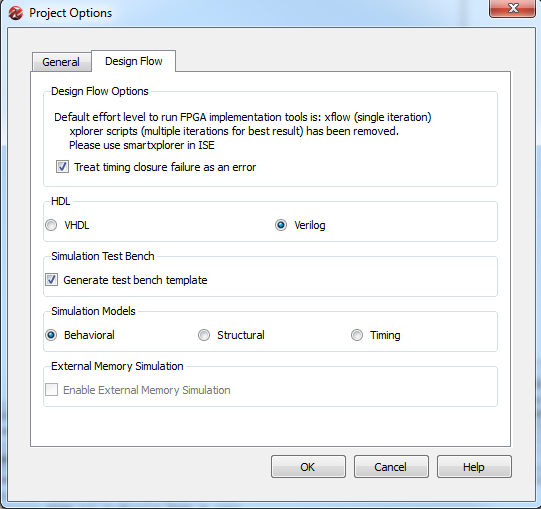Switch to the General tab
Screen dimensions: 541x509
[61, 62]
